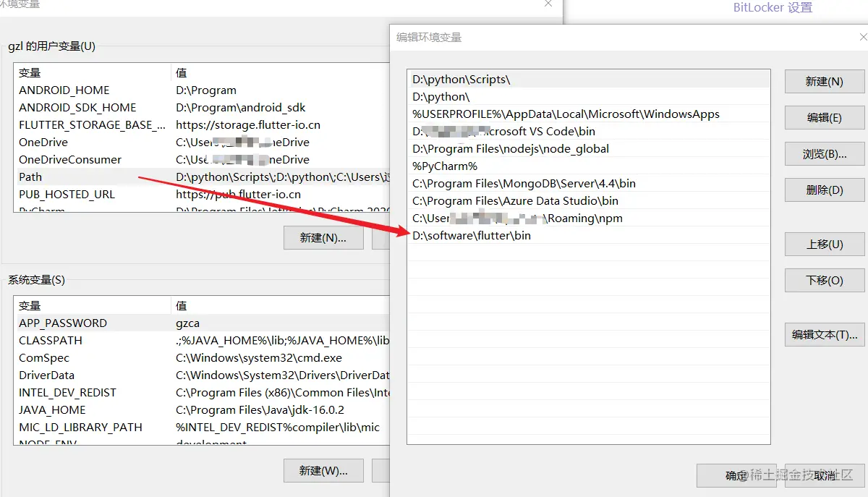Viewport: 868px width, 497px height.
Task: Click 新建(W)... under system variables
Action: point(323,470)
